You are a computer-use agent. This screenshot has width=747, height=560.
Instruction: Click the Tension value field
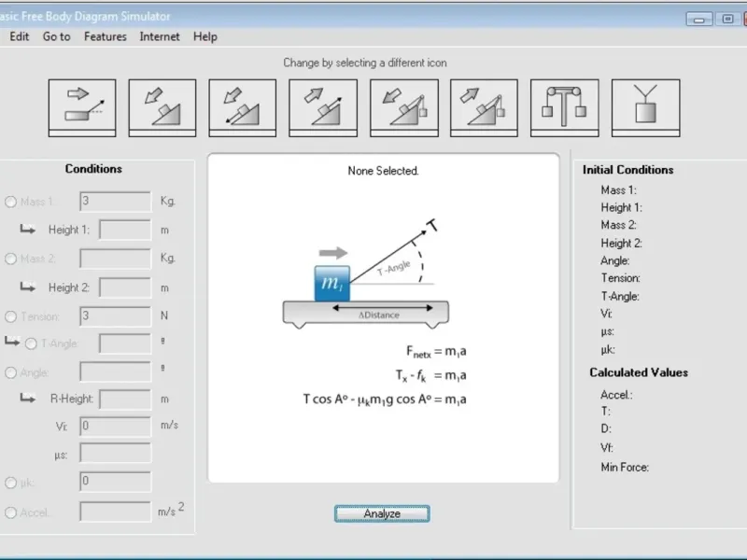[x=115, y=316]
